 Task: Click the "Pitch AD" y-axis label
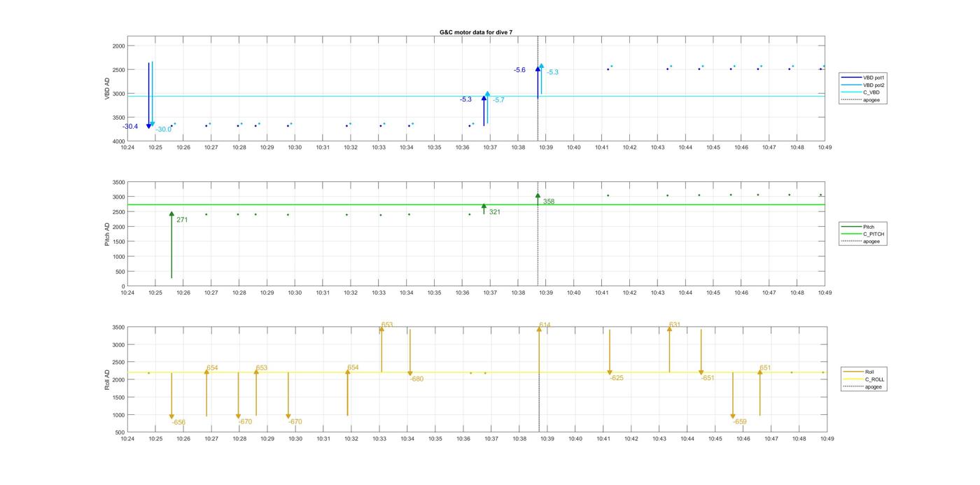pyautogui.click(x=107, y=234)
